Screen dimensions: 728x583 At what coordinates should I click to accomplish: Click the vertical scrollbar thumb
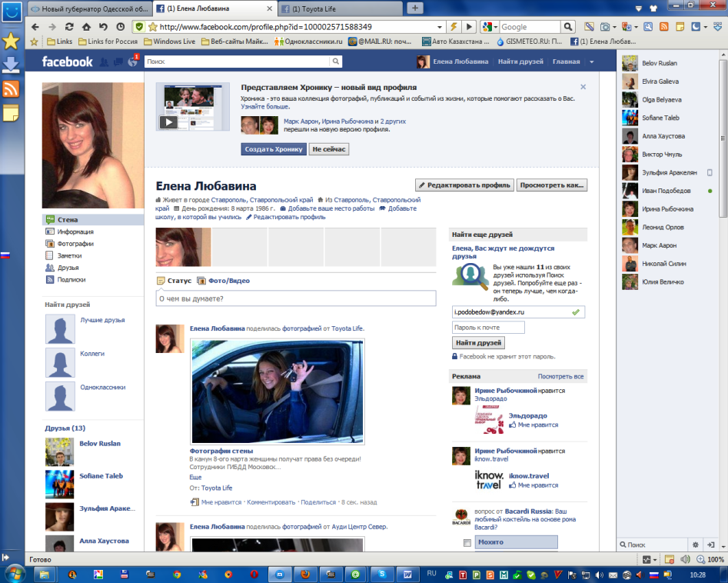click(723, 137)
